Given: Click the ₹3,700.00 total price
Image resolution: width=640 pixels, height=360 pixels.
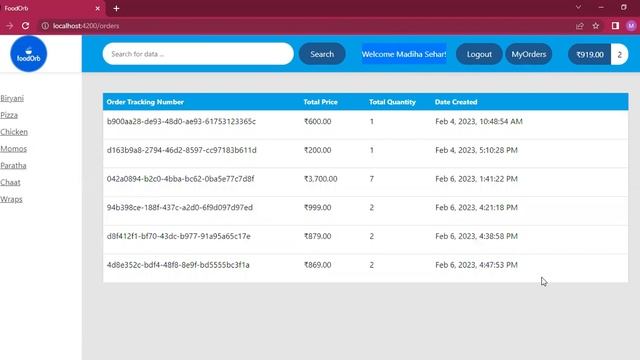Looking at the screenshot, I should 320,179.
